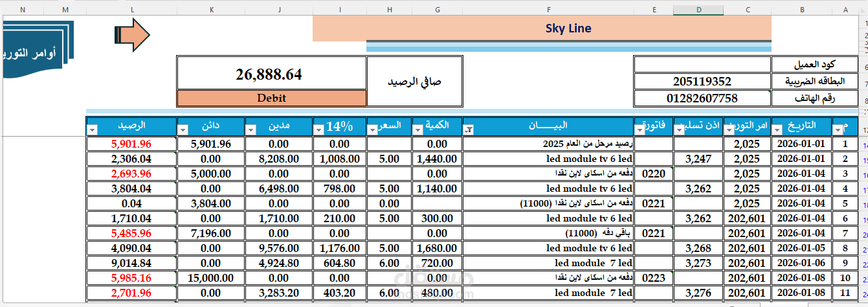
Task: Select column header K
Action: click(x=211, y=10)
